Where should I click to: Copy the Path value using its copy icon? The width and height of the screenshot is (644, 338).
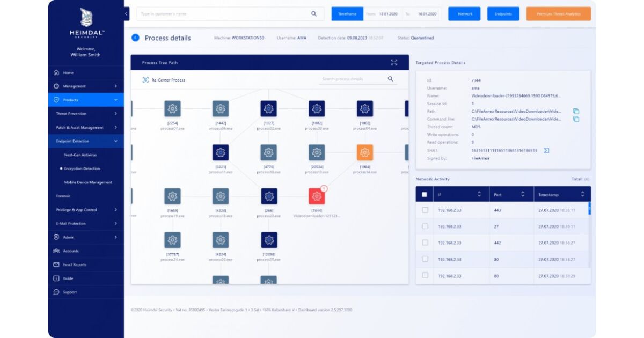click(x=576, y=111)
